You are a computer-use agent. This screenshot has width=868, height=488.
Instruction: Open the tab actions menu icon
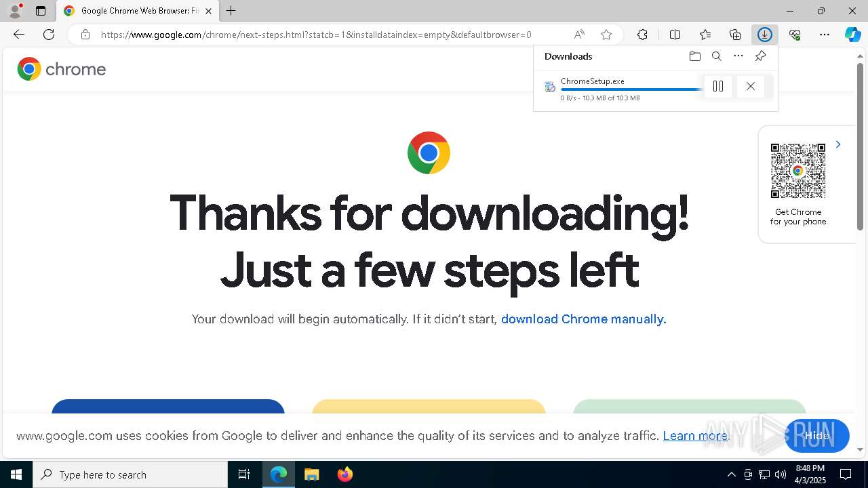point(41,11)
